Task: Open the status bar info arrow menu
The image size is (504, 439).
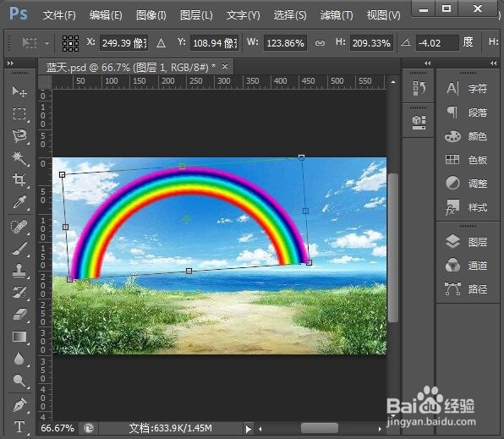Action: 248,429
